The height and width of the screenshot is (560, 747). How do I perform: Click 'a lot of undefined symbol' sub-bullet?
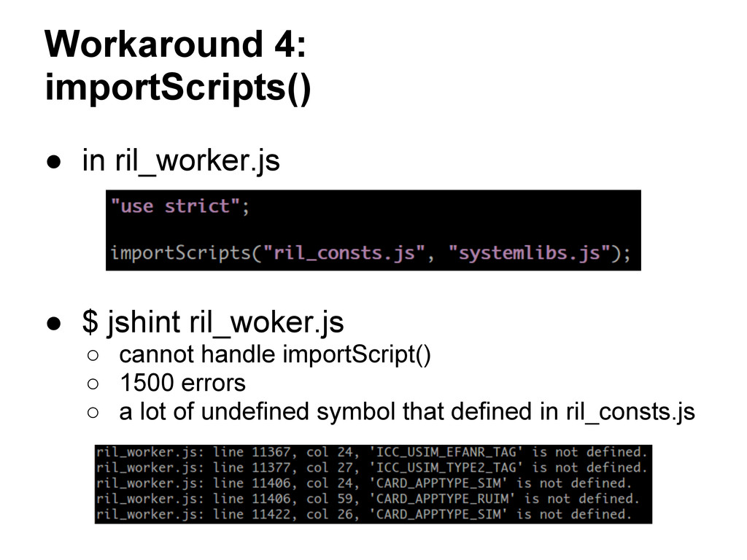pos(407,411)
